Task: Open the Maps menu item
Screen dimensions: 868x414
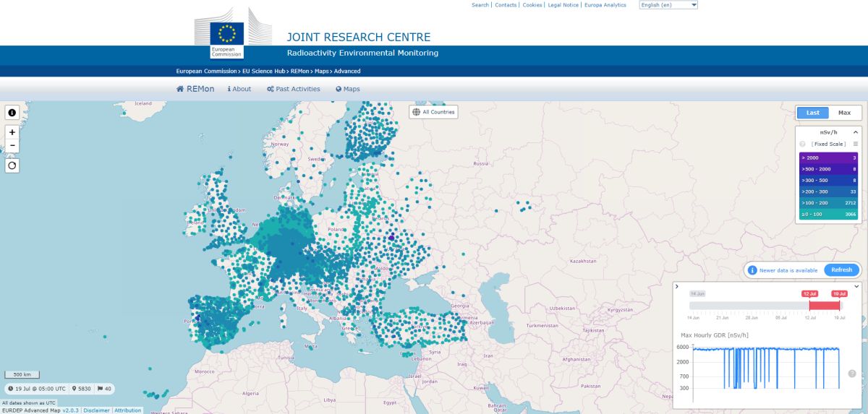Action: coord(347,89)
